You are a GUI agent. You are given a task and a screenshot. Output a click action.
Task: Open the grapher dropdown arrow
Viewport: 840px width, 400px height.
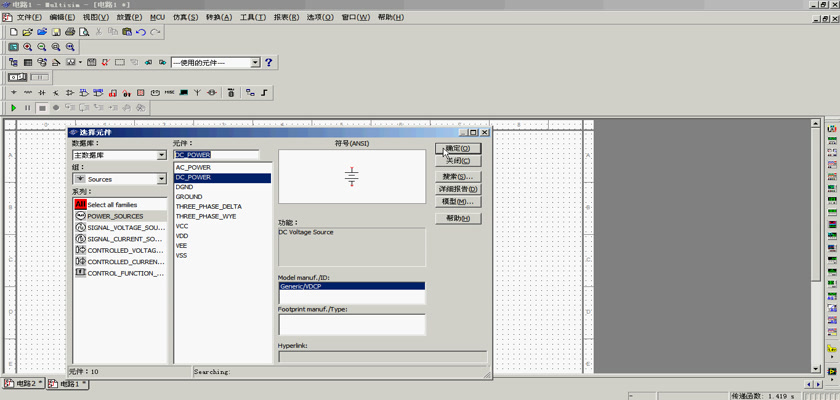[80, 63]
